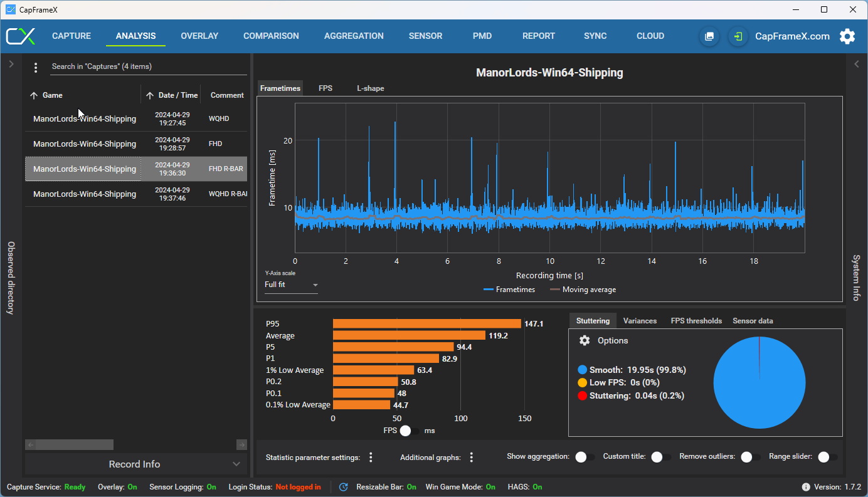
Task: Enable the Range slider switch
Action: click(x=827, y=457)
